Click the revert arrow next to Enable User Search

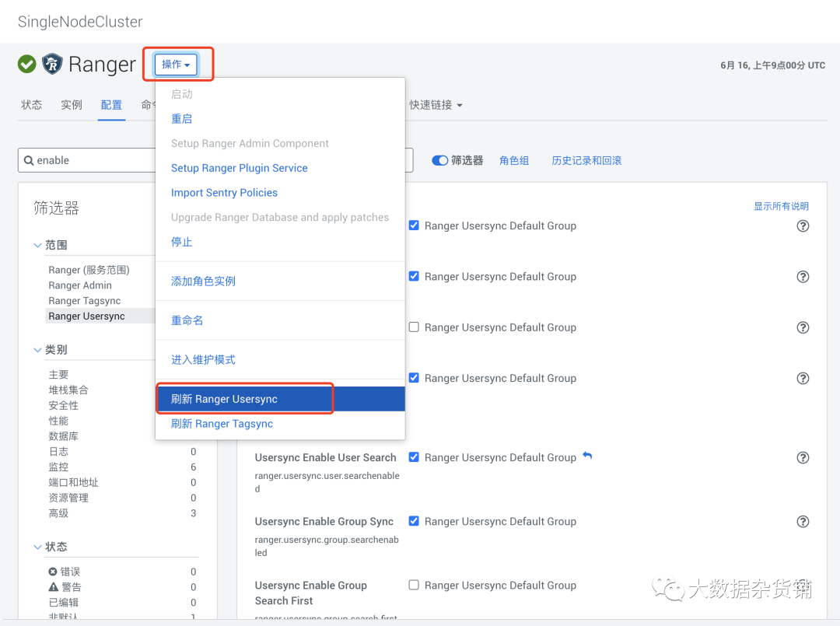pyautogui.click(x=587, y=456)
